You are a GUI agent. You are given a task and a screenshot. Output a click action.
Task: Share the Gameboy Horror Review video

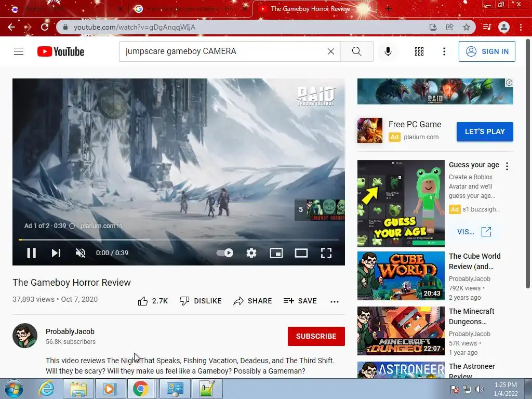pos(253,301)
